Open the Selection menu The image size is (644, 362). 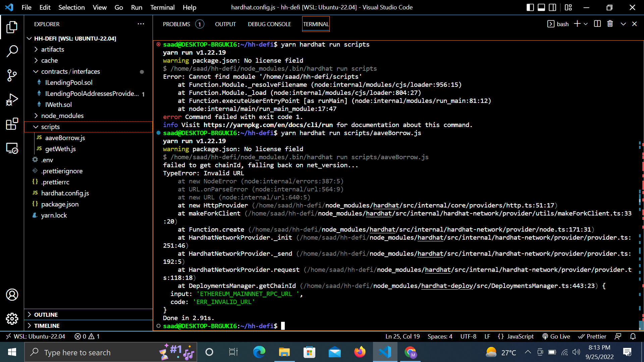point(71,7)
